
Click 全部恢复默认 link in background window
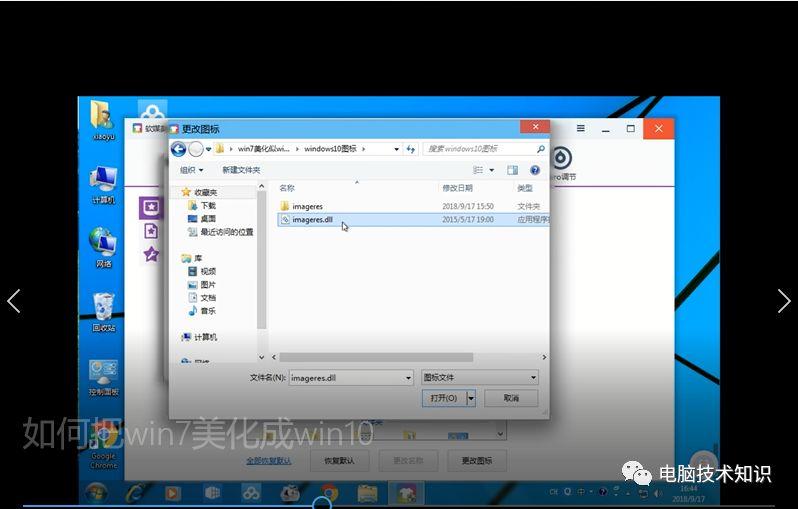point(269,461)
